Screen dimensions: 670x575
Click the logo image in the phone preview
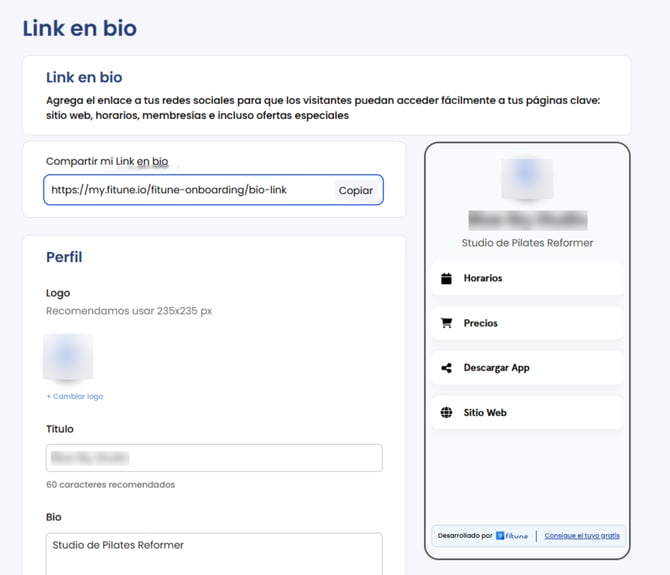coord(527,179)
